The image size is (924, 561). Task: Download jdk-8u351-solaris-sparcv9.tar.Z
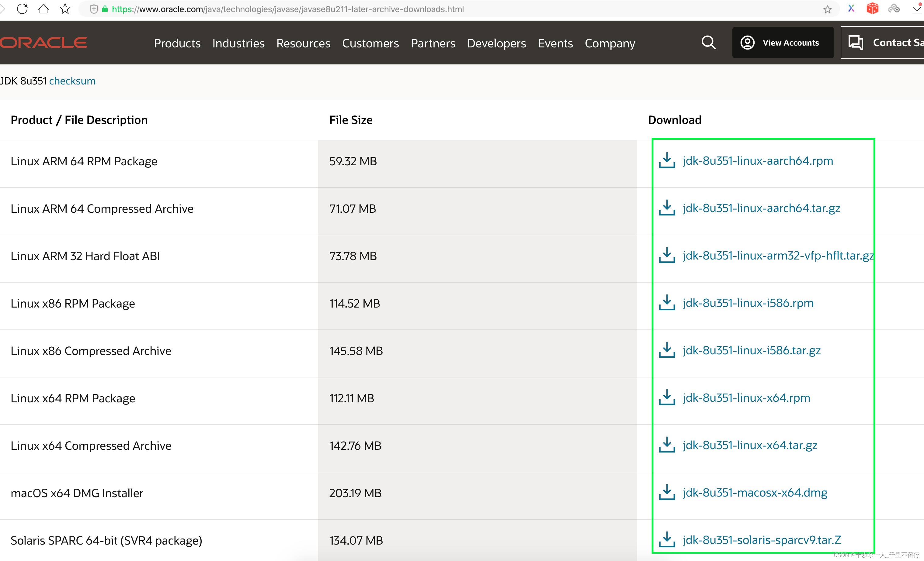(x=762, y=540)
